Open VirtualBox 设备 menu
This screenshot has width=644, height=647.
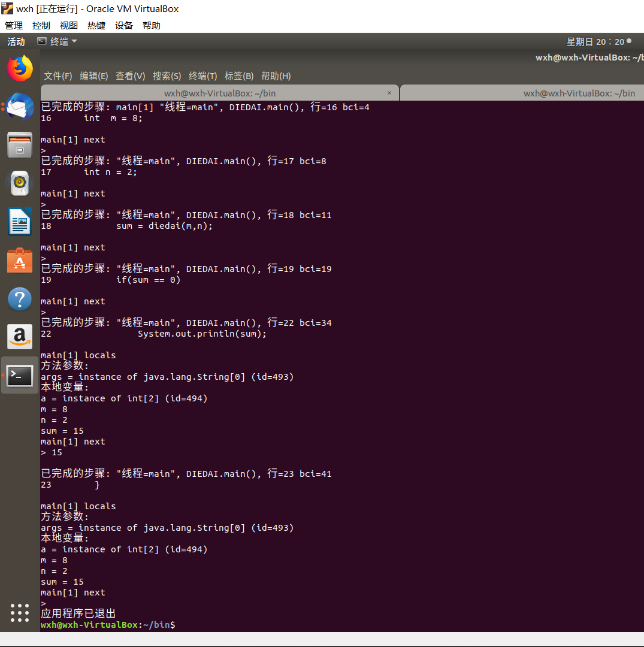[124, 26]
